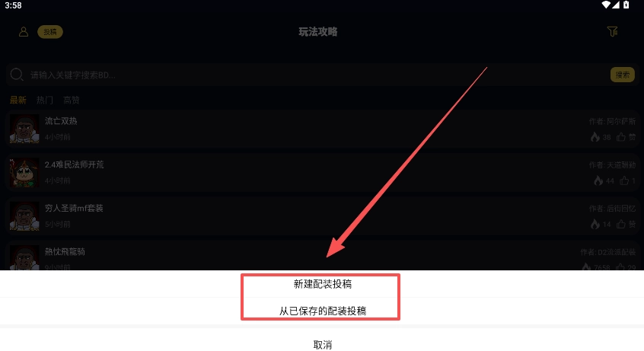Viewport: 644px width, 351px height.
Task: Open the user profile icon
Action: coord(24,32)
